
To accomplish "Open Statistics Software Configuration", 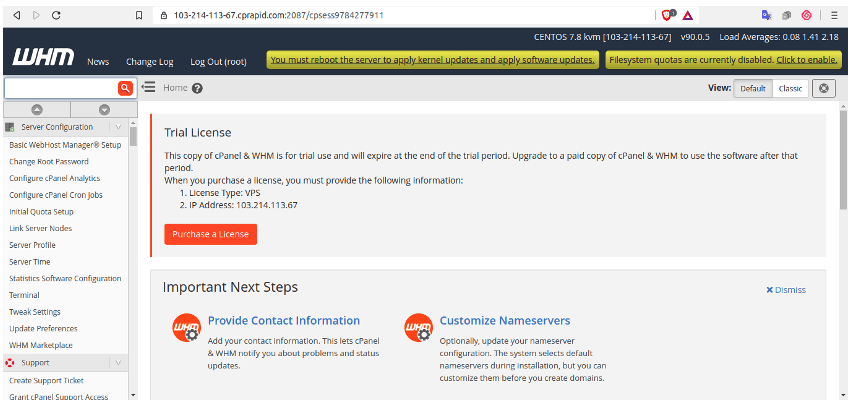I will [x=65, y=278].
